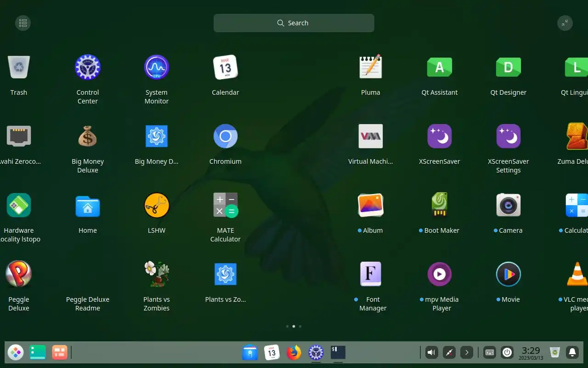
Task: Launch VLC media player
Action: tap(577, 274)
